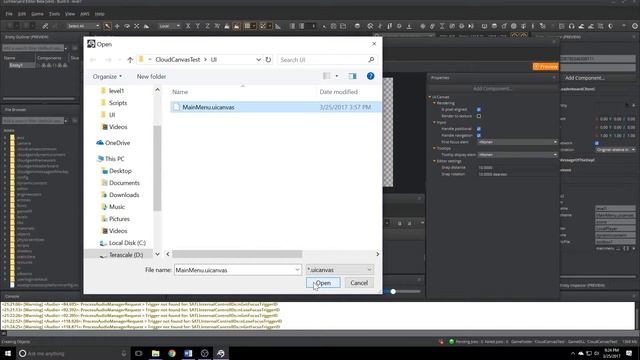
Task: Toggle X axis constraint in toolbar
Action: (188, 26)
